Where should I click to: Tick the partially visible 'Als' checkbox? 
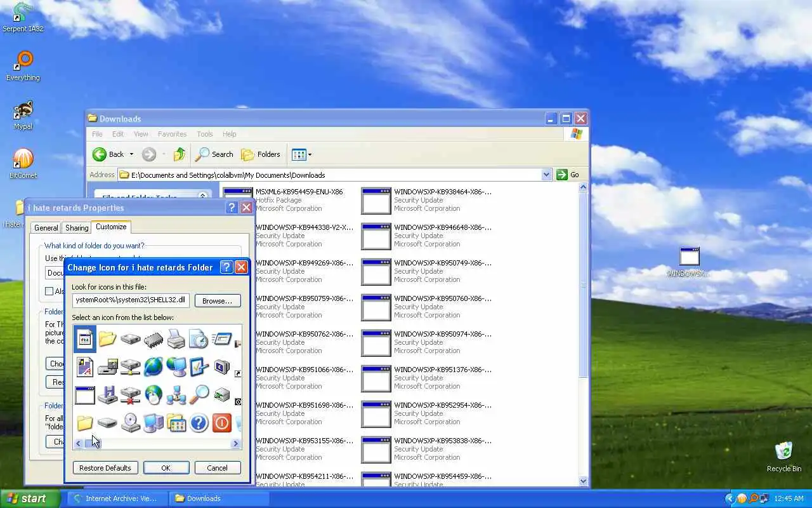[x=49, y=291]
